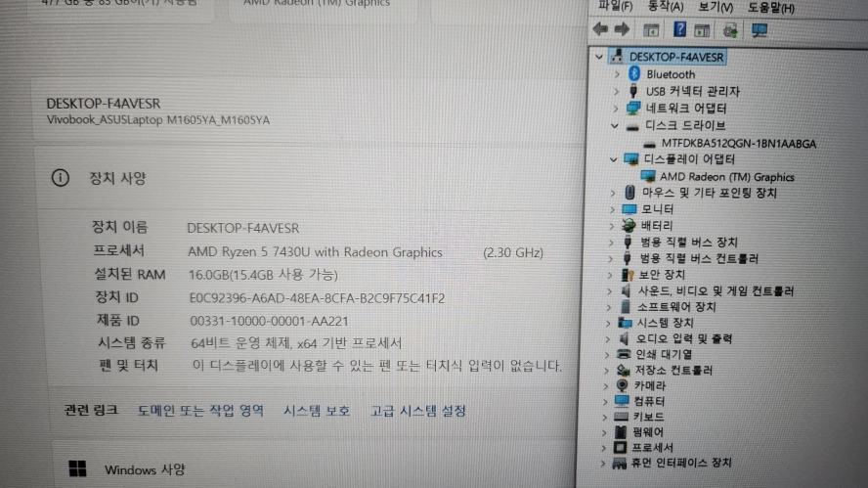This screenshot has height=488, width=868.
Task: Select the 키보드 icon
Action: coord(622,417)
